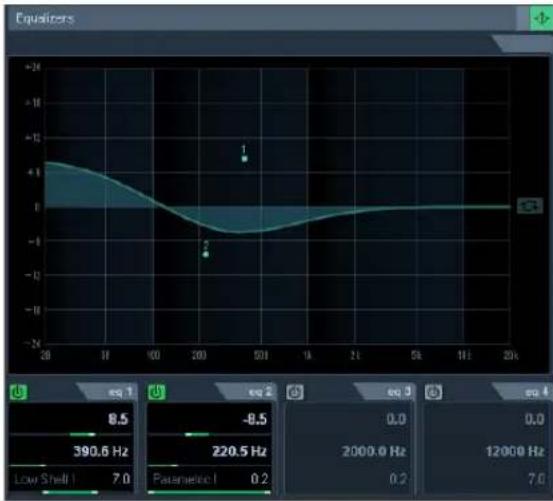Open the preset tab above the EQ display
The height and width of the screenshot is (501, 553).
coord(523,43)
